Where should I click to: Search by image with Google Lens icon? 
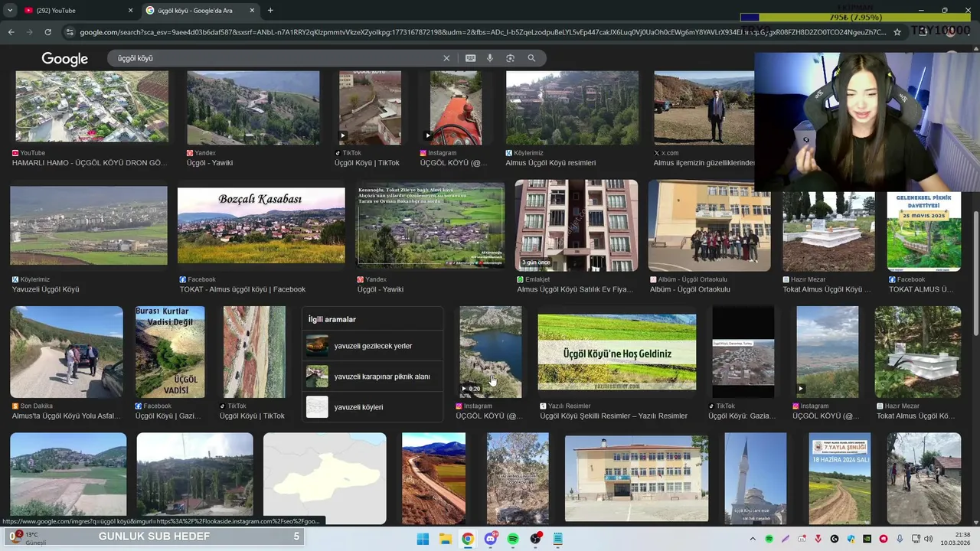(510, 58)
